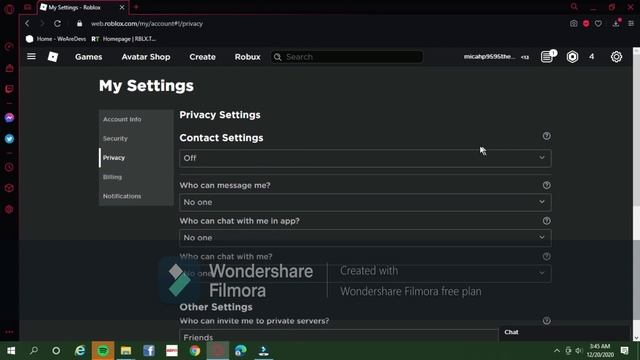The width and height of the screenshot is (640, 360).
Task: Open Spotify from the taskbar
Action: [x=103, y=350]
